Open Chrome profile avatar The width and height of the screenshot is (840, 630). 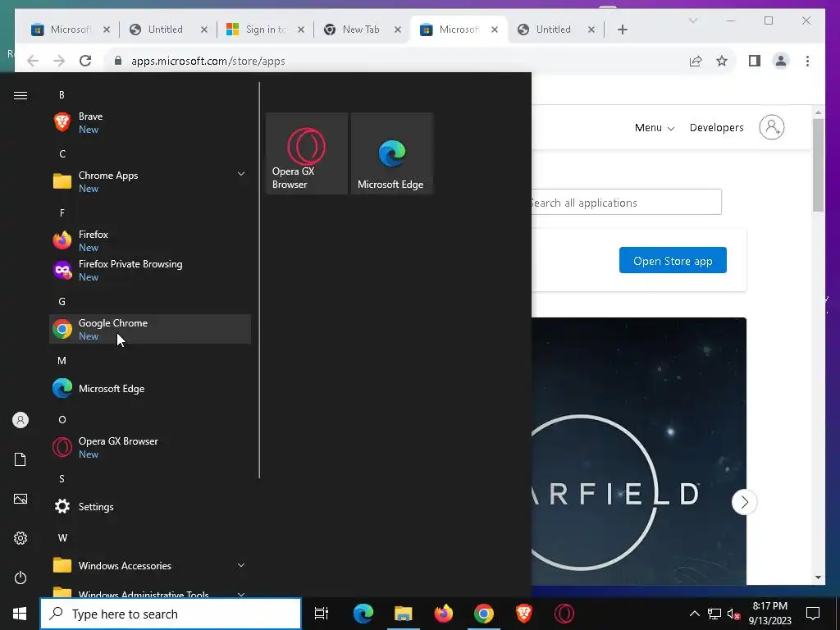pos(781,61)
